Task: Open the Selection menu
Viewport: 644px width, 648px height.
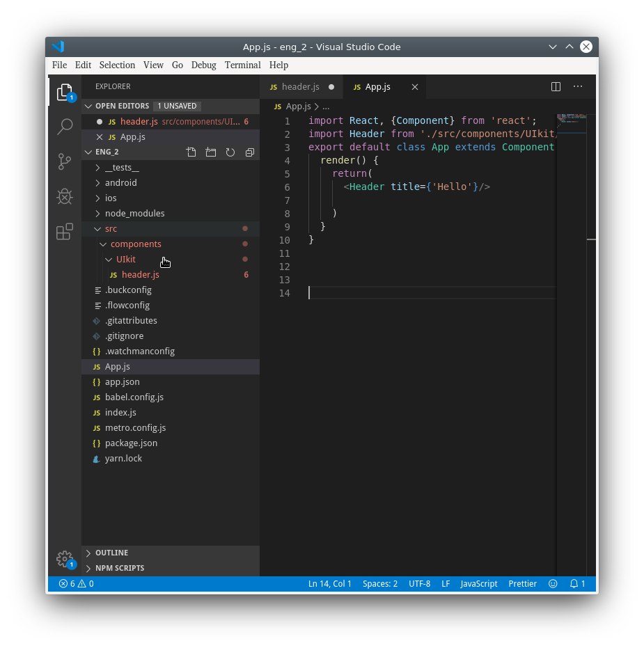Action: [x=117, y=65]
